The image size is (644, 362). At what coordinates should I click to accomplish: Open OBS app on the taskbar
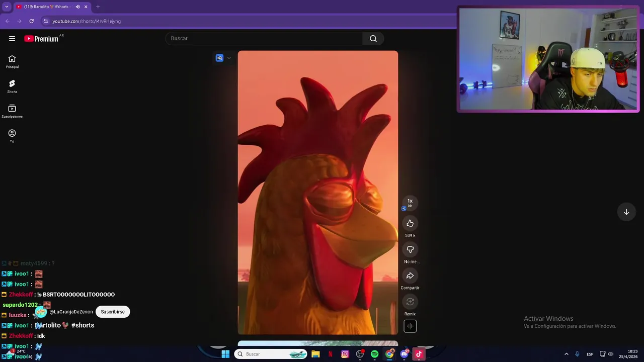(360, 354)
